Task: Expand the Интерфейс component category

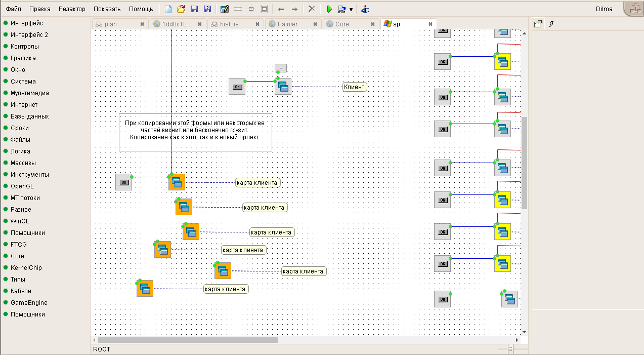Action: point(26,23)
